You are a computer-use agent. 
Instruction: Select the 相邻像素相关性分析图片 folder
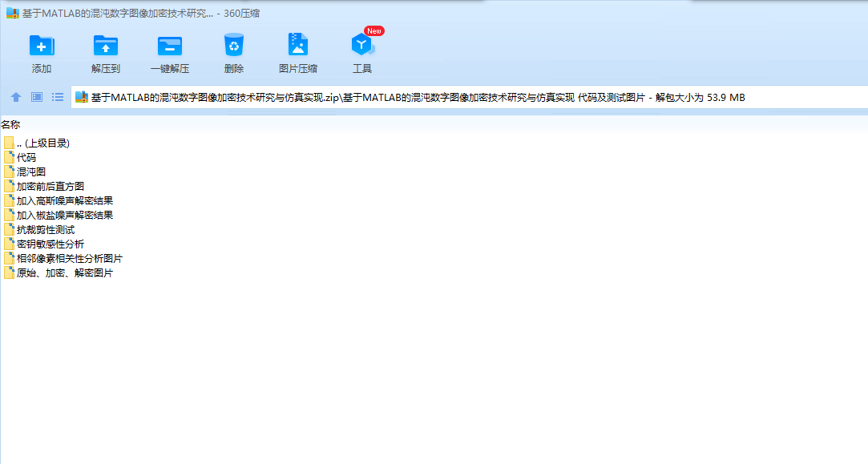pyautogui.click(x=70, y=258)
